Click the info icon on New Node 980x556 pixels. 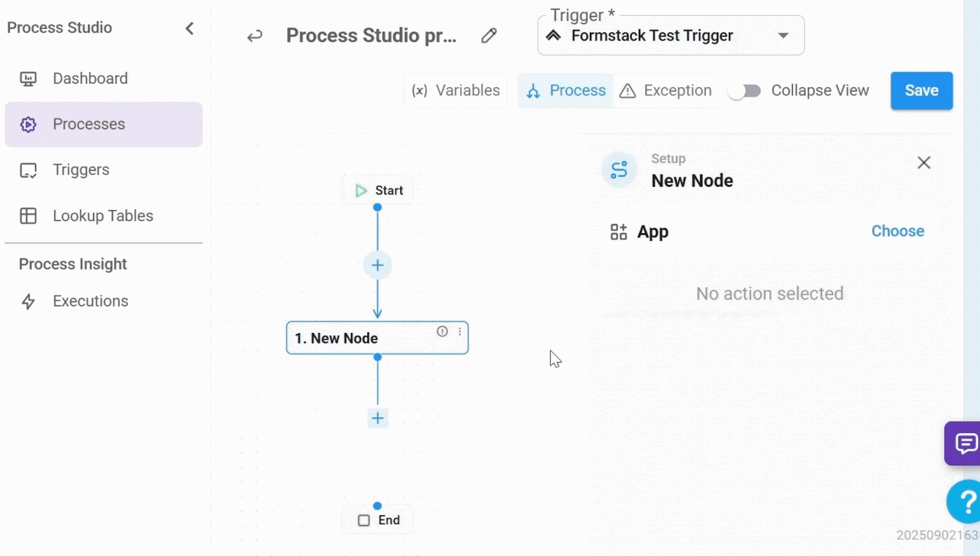442,331
